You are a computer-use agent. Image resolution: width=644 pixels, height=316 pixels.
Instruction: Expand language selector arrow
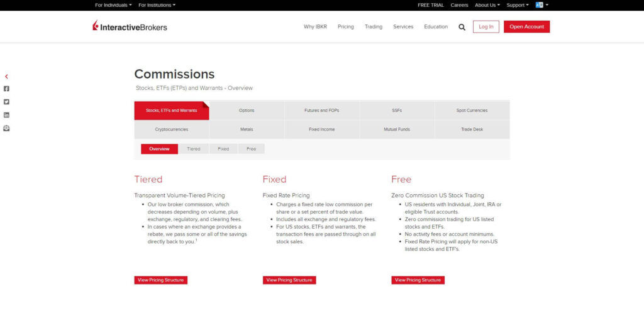click(x=547, y=5)
